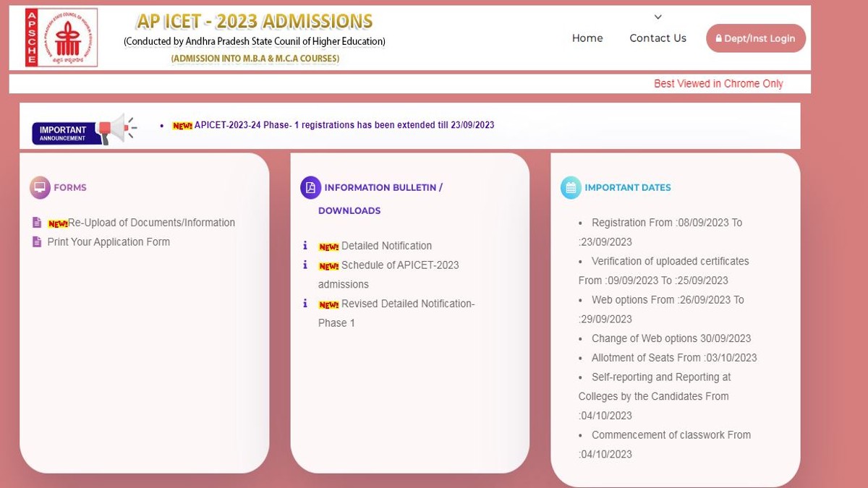Expand the chevron above Contact Us
Viewport: 868px width, 488px height.
[x=658, y=17]
